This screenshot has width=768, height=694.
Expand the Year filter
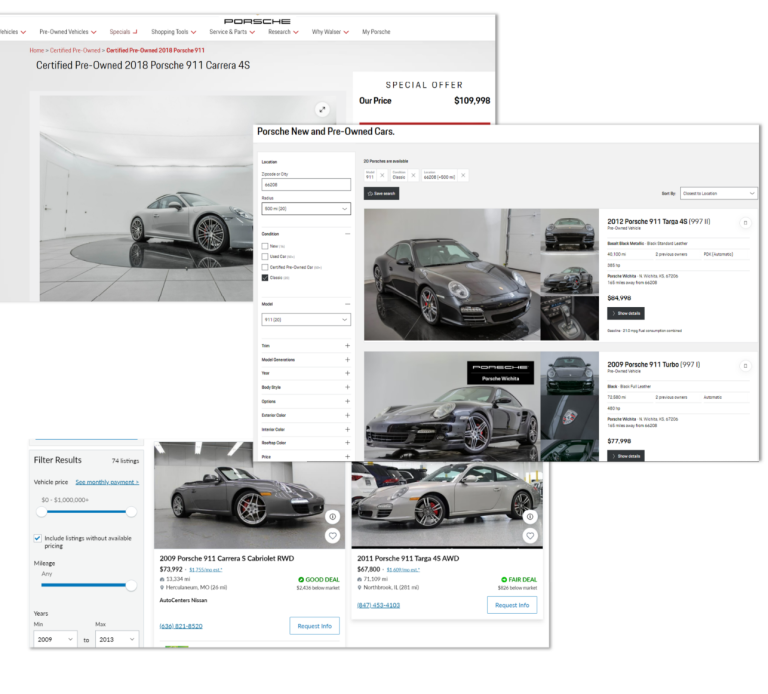click(347, 373)
